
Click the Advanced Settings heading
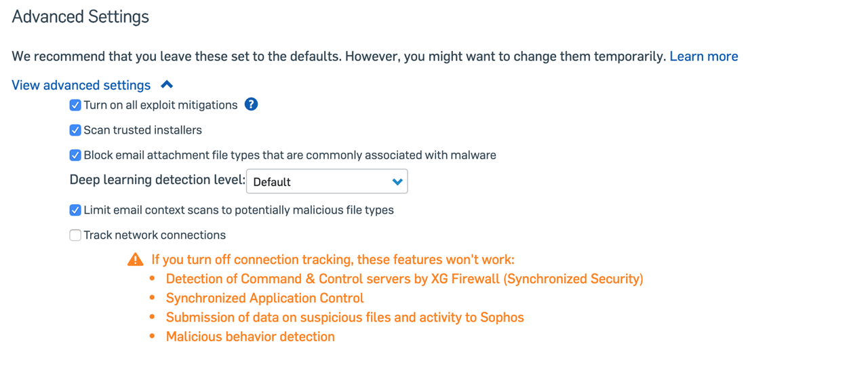[81, 17]
